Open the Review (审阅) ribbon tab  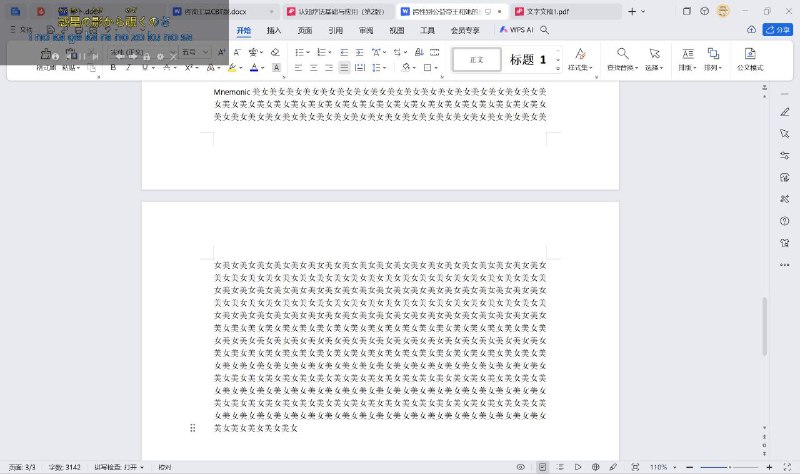click(366, 30)
